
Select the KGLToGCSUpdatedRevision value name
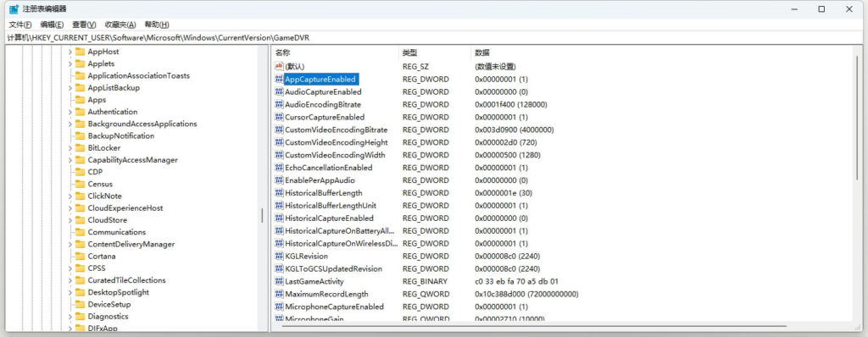tap(333, 269)
